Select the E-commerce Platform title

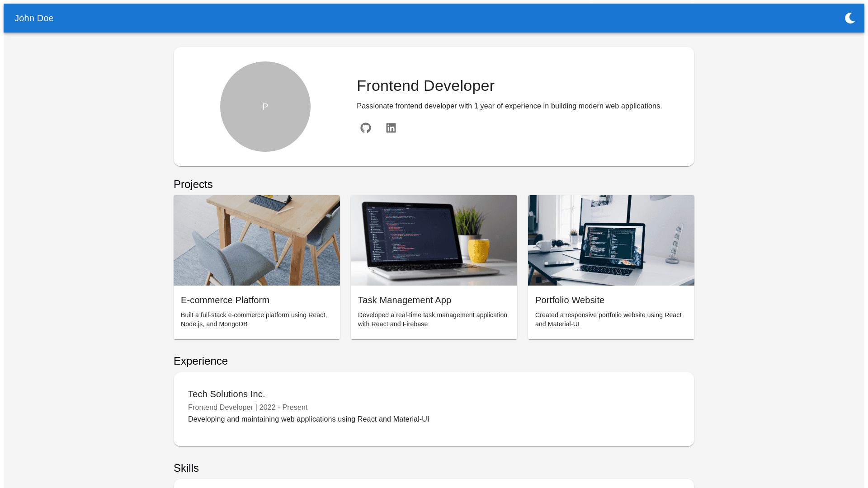pyautogui.click(x=225, y=300)
